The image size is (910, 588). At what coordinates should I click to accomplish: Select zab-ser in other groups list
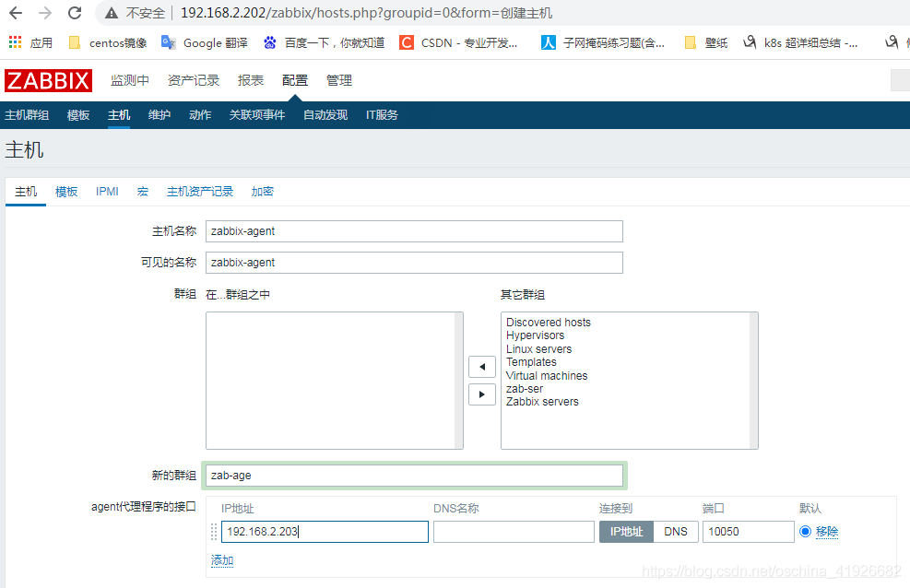tap(525, 389)
